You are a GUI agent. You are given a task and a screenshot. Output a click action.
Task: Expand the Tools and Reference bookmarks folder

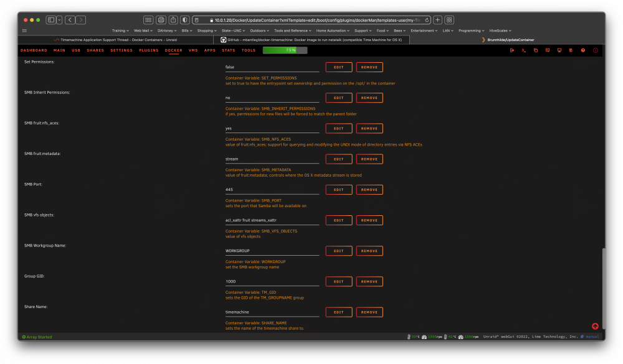point(292,30)
